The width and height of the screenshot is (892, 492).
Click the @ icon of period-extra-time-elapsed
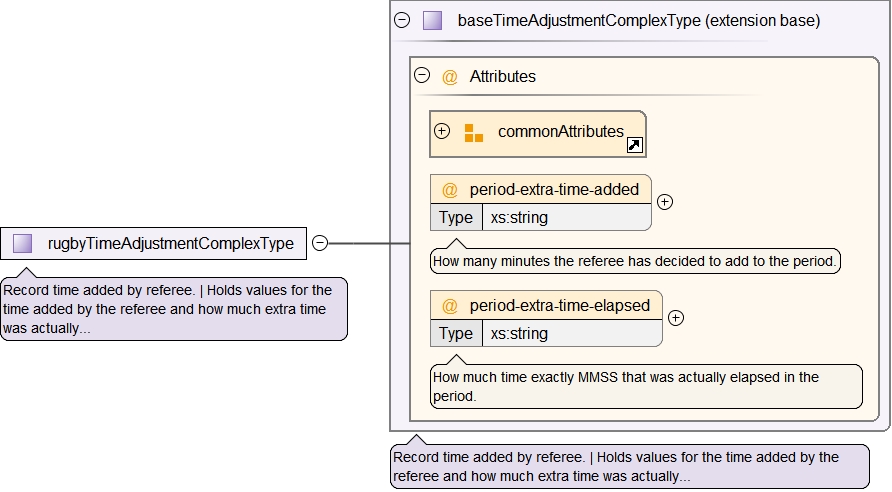click(450, 306)
